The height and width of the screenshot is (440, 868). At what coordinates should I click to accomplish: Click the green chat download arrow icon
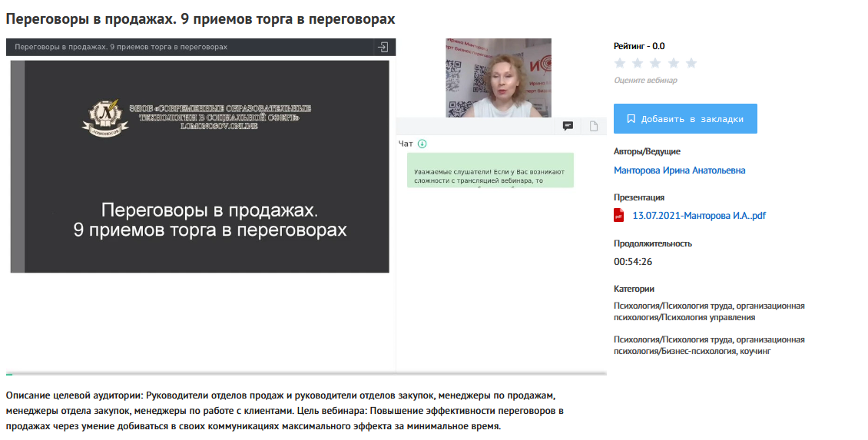coord(422,144)
